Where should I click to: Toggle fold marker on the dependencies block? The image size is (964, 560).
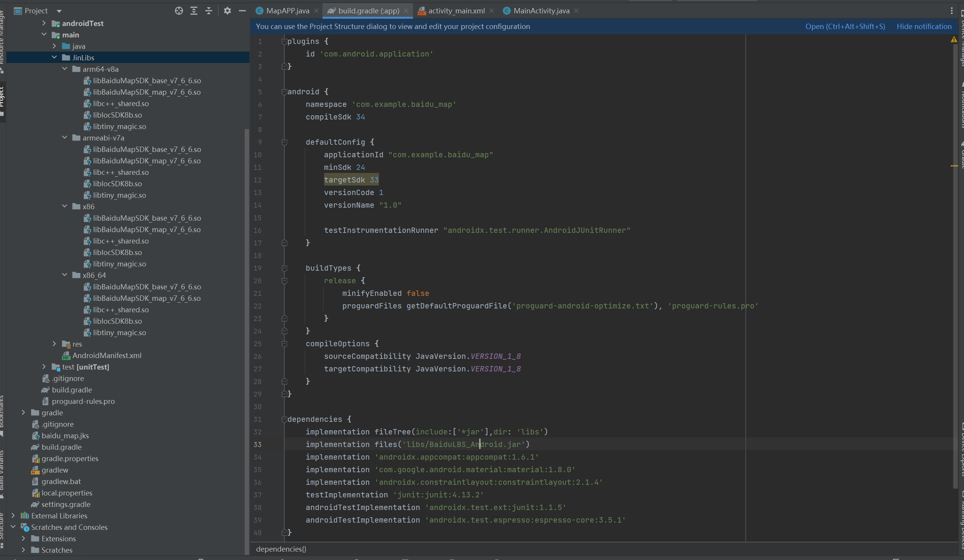point(284,419)
